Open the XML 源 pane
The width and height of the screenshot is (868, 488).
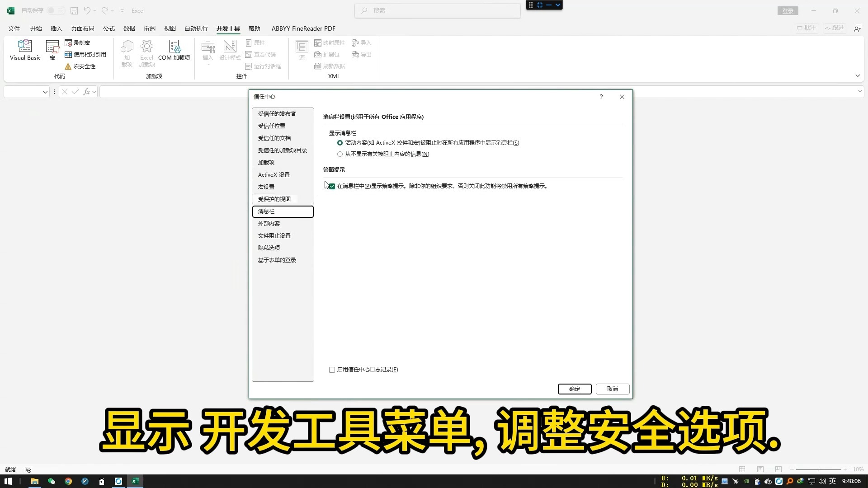(302, 50)
